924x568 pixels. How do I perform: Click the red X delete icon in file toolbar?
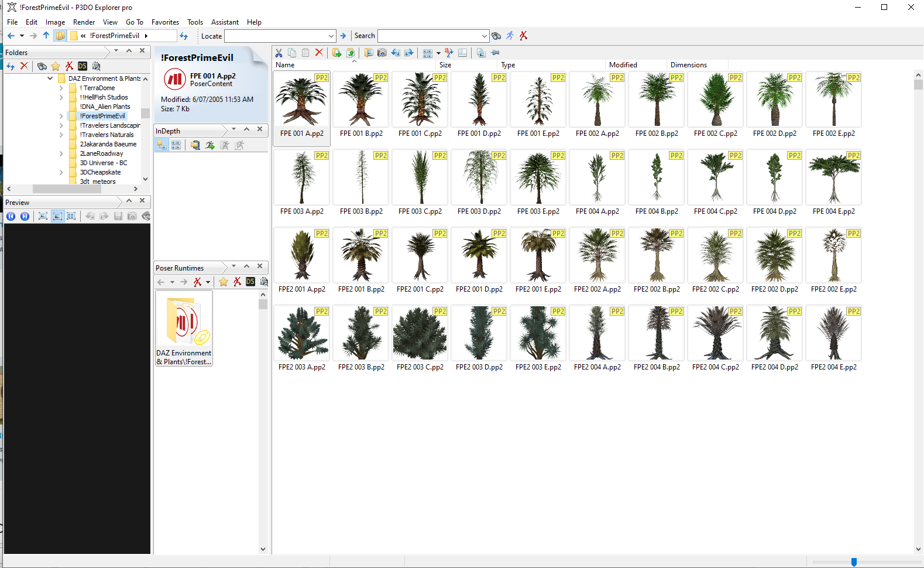click(319, 53)
